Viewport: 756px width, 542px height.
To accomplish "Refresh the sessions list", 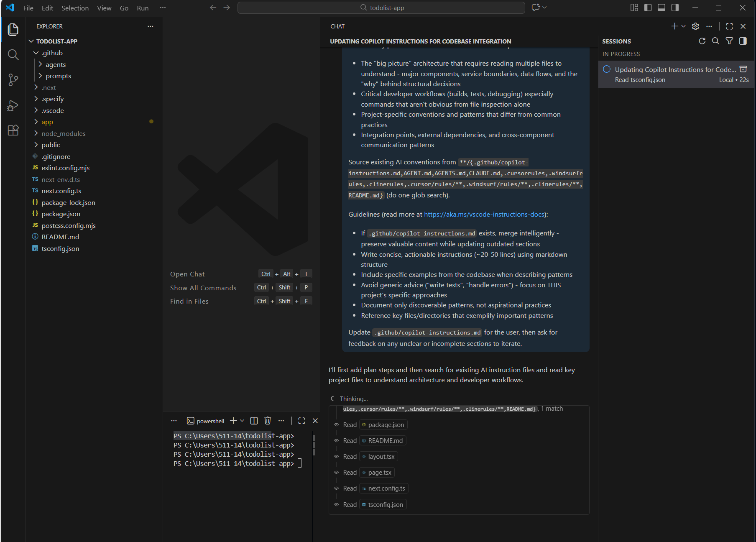I will [x=702, y=41].
